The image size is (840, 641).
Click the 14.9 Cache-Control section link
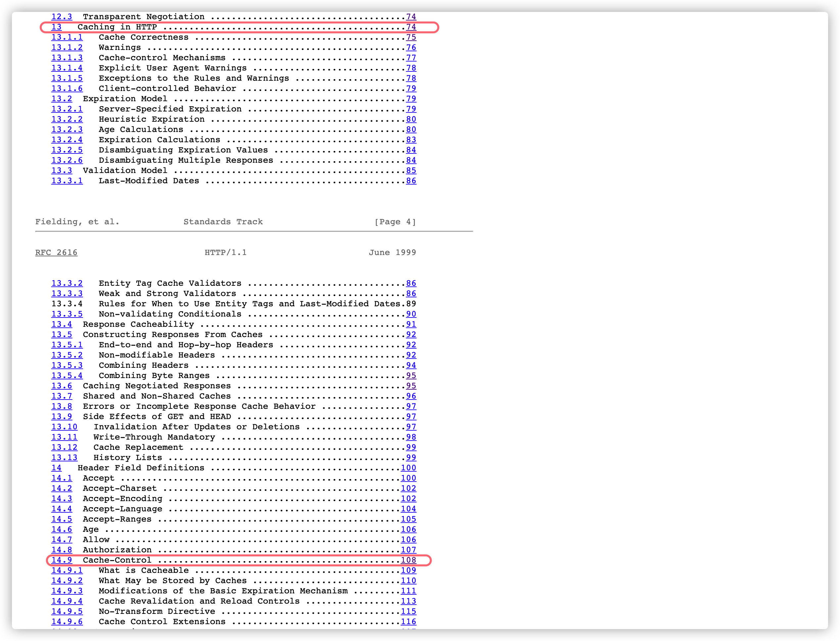62,560
